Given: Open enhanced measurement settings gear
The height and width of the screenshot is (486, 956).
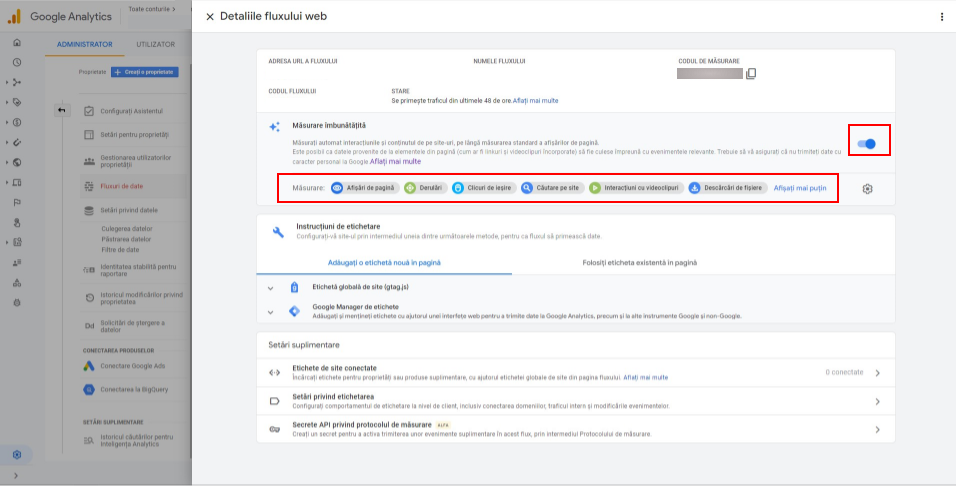Looking at the screenshot, I should 867,188.
